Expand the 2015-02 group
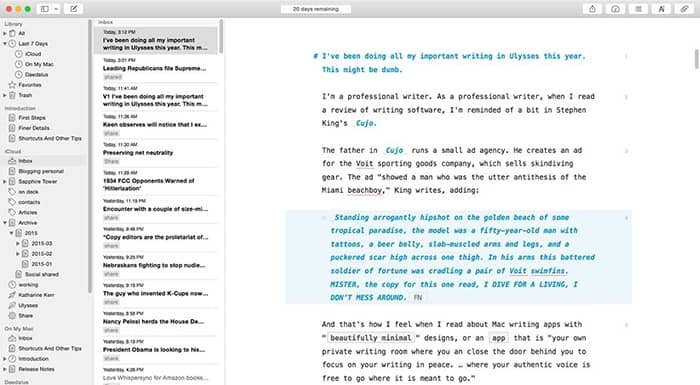Screen dimensions: 700x385 18,254
